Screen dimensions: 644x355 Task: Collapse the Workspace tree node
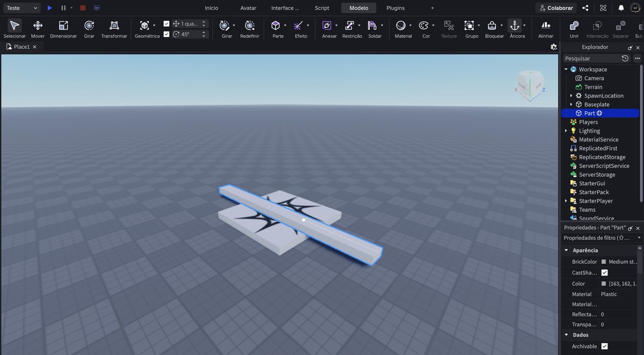[x=566, y=69]
